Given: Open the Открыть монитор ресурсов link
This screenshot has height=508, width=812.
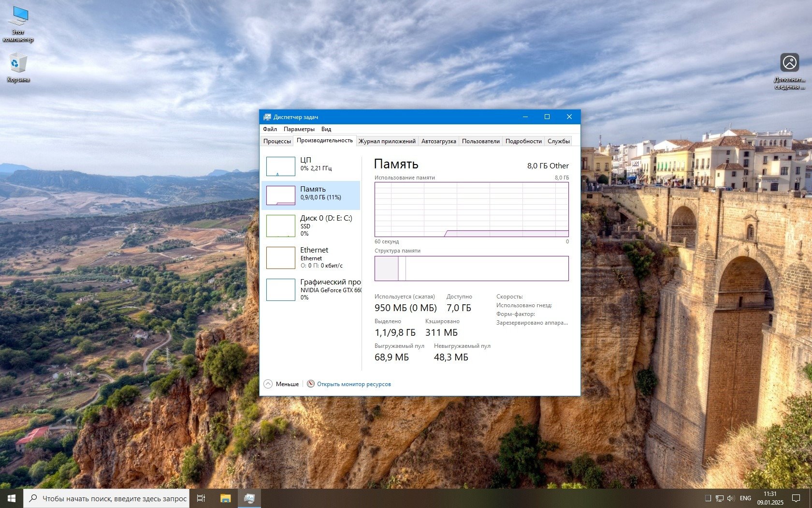Looking at the screenshot, I should pyautogui.click(x=354, y=384).
